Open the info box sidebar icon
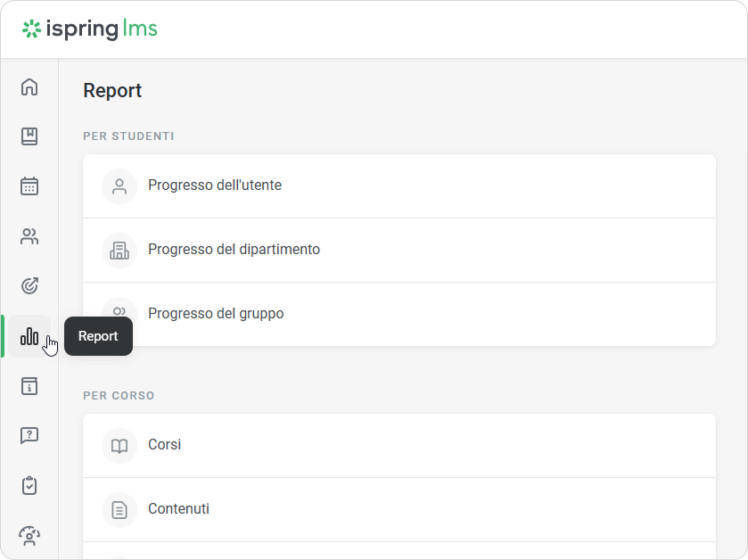748x560 pixels. [x=29, y=386]
